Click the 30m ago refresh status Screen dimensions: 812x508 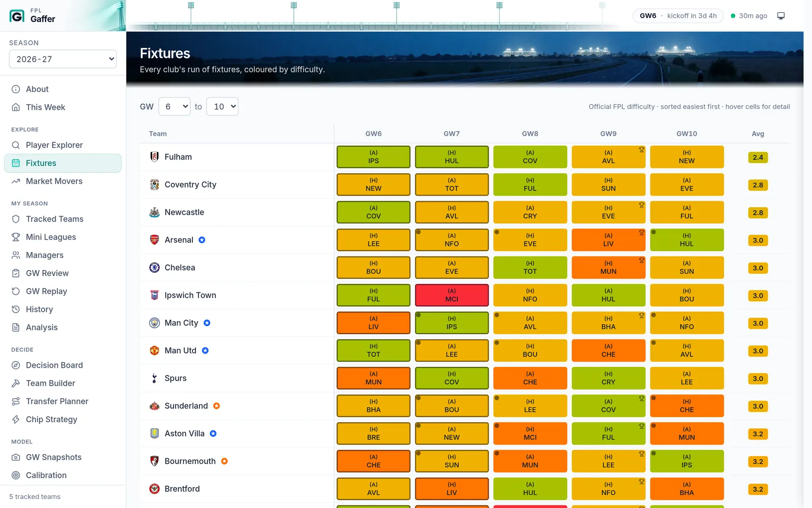point(749,16)
